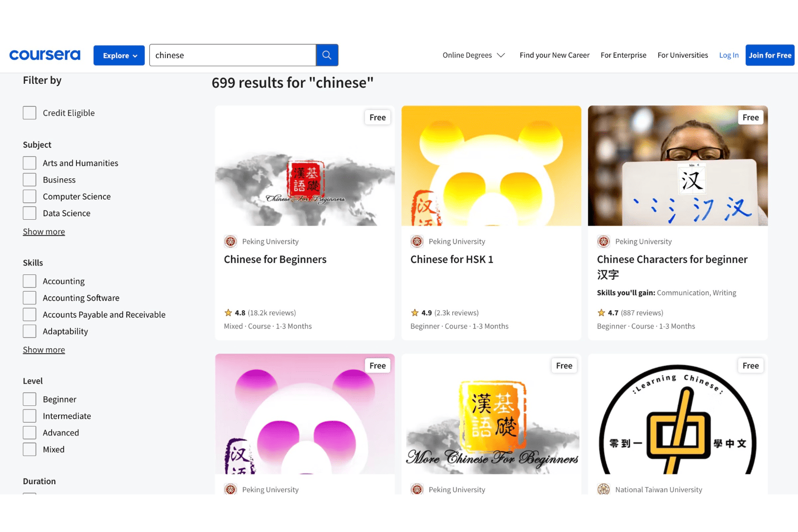The height and width of the screenshot is (532, 798).
Task: Open For Universities page
Action: (x=683, y=55)
